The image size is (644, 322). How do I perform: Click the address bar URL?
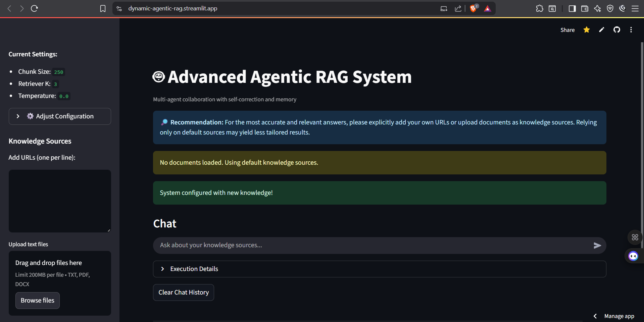point(173,8)
